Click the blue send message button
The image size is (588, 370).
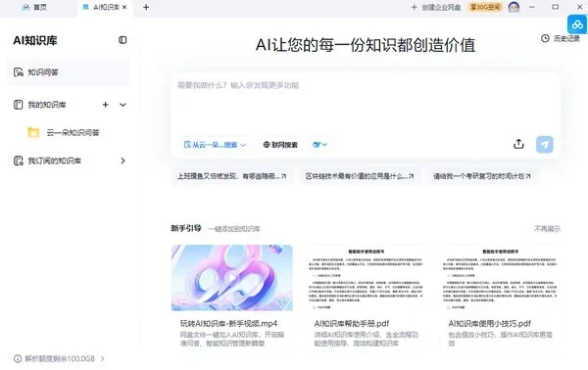coord(545,144)
